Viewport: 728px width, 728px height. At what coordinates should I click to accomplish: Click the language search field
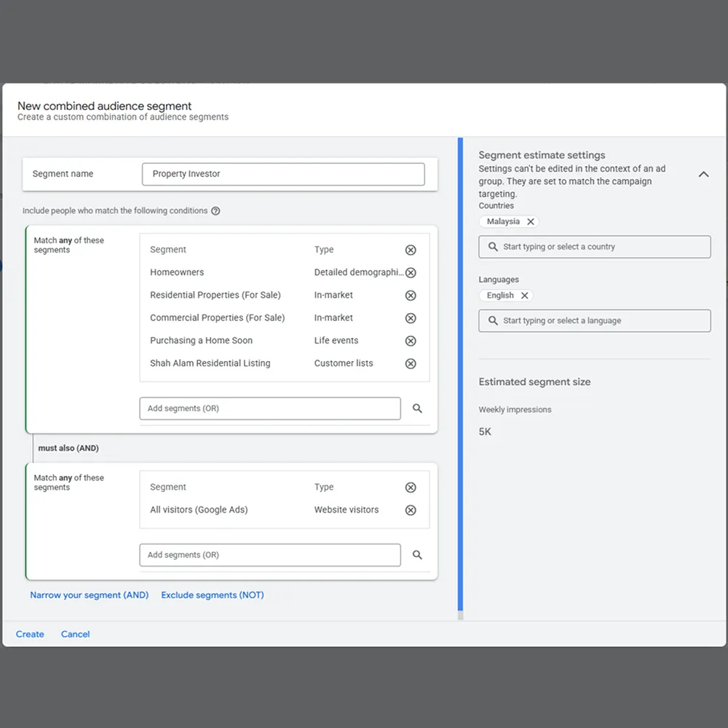pos(594,320)
